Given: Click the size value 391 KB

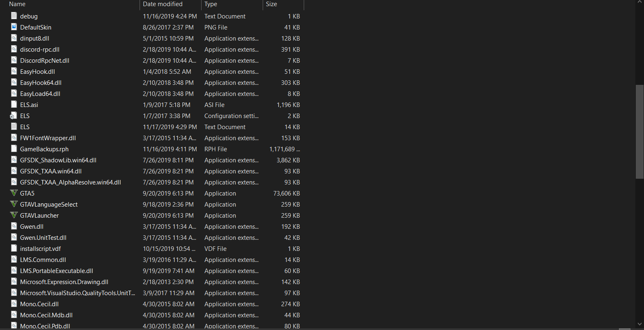Looking at the screenshot, I should tap(291, 50).
